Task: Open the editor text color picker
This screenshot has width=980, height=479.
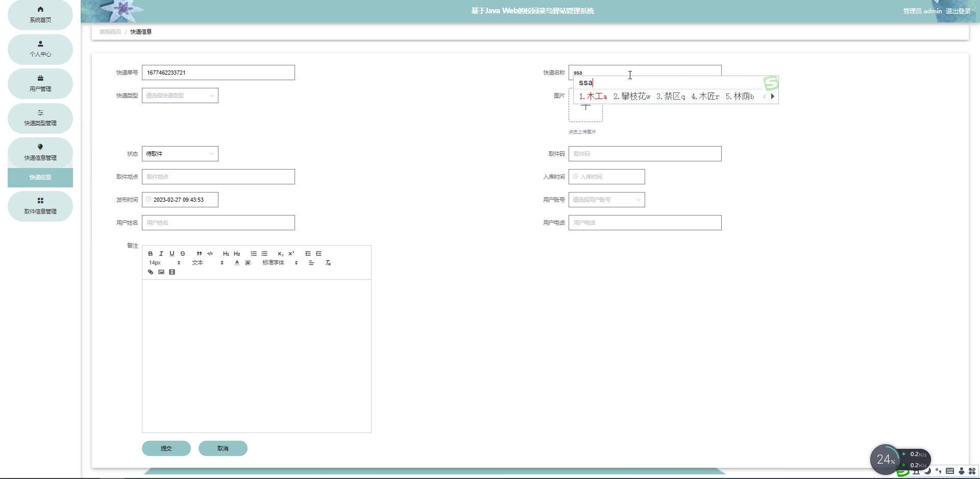Action: click(x=237, y=263)
